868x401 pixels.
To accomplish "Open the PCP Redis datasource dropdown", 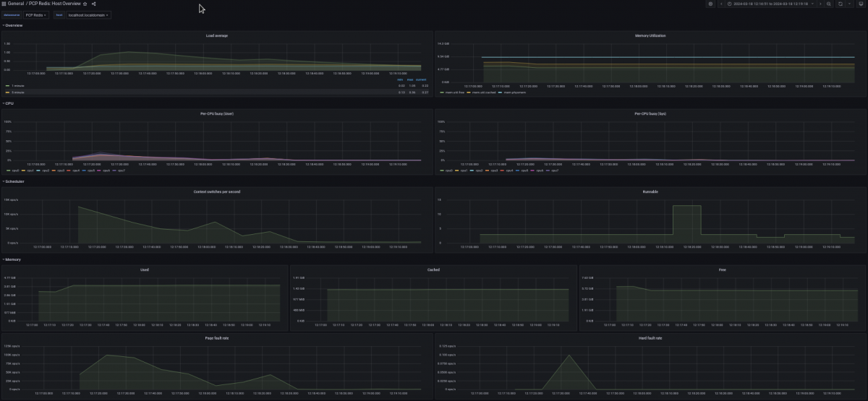I will tap(35, 14).
